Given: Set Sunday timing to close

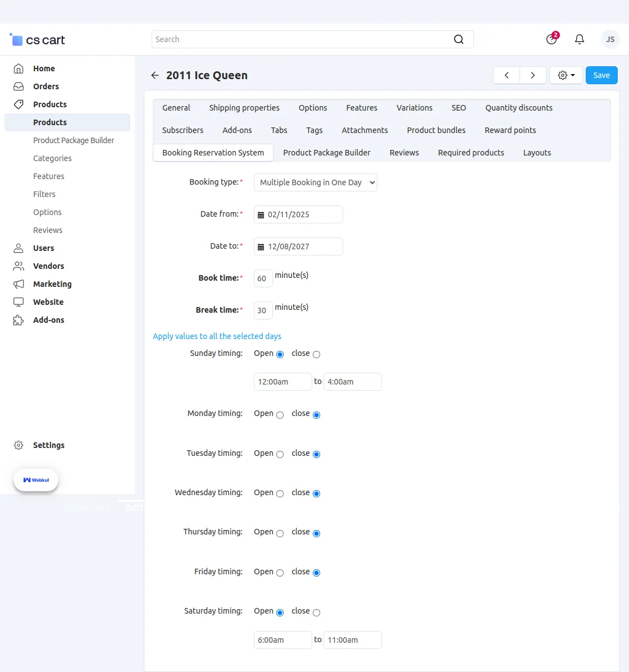Looking at the screenshot, I should coord(316,354).
